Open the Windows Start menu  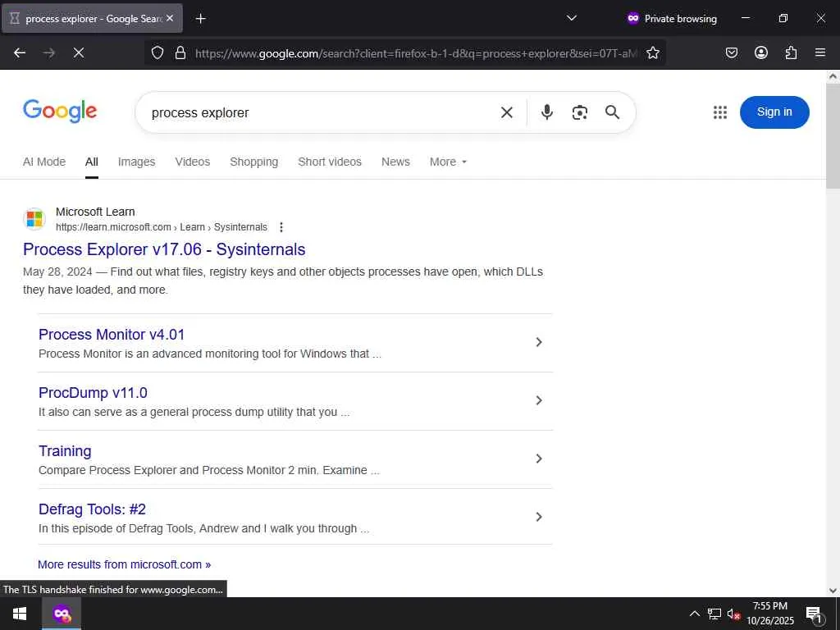click(x=20, y=614)
